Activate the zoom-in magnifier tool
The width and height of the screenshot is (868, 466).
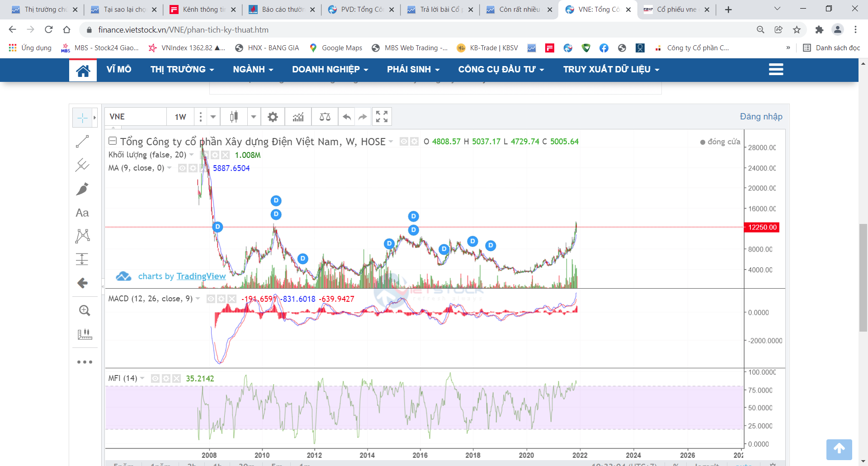coord(85,310)
